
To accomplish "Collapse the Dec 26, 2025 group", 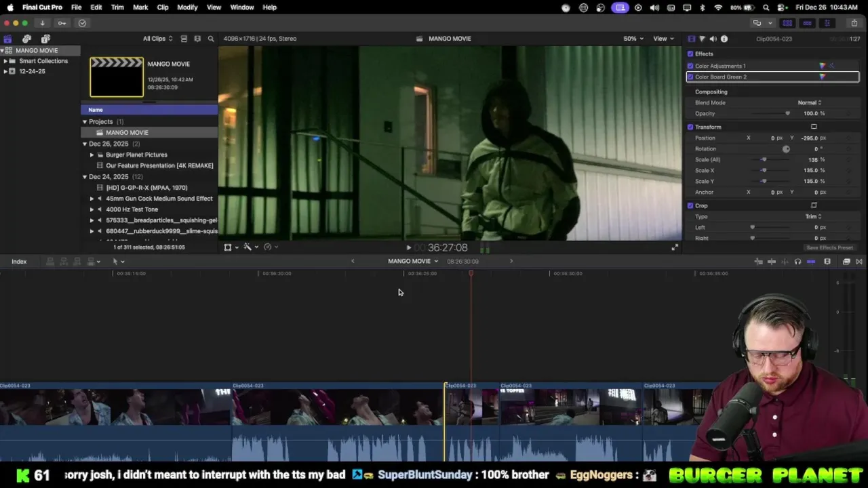I will point(85,144).
